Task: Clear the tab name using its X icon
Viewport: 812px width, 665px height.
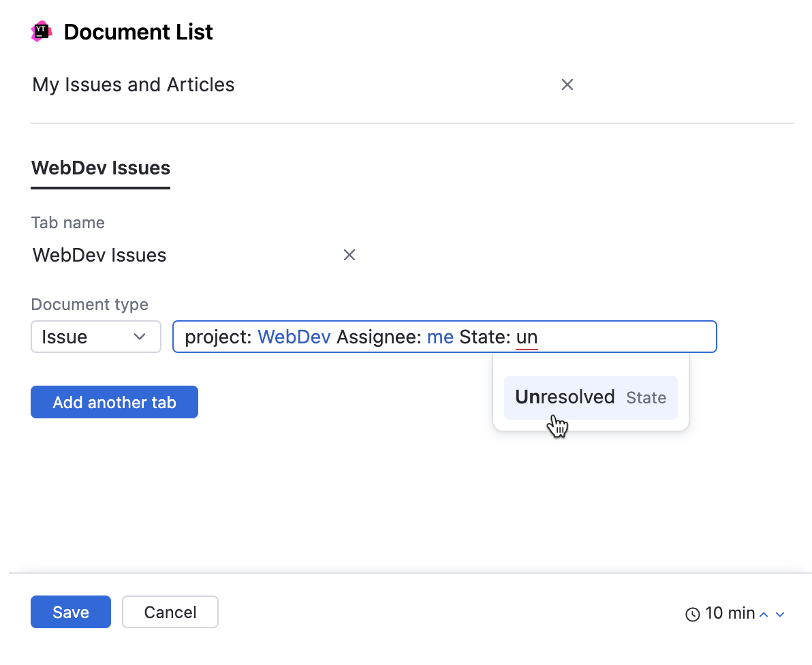Action: click(x=349, y=254)
